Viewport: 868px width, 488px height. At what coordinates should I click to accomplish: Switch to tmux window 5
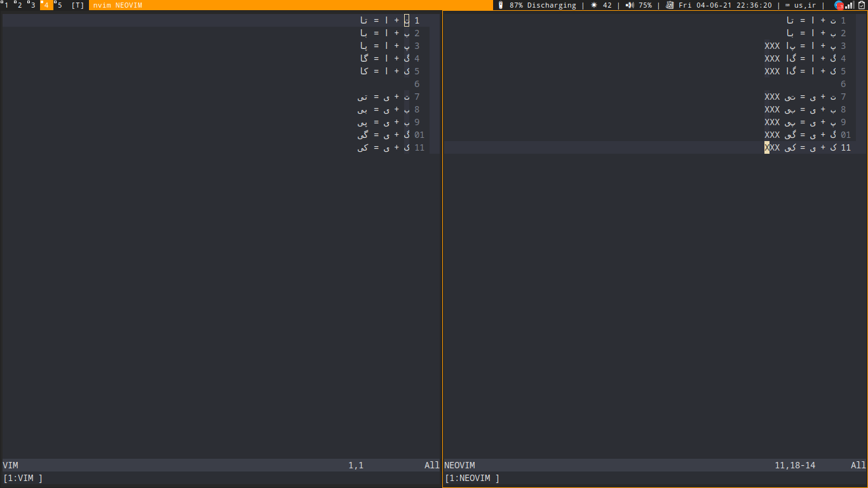(58, 5)
